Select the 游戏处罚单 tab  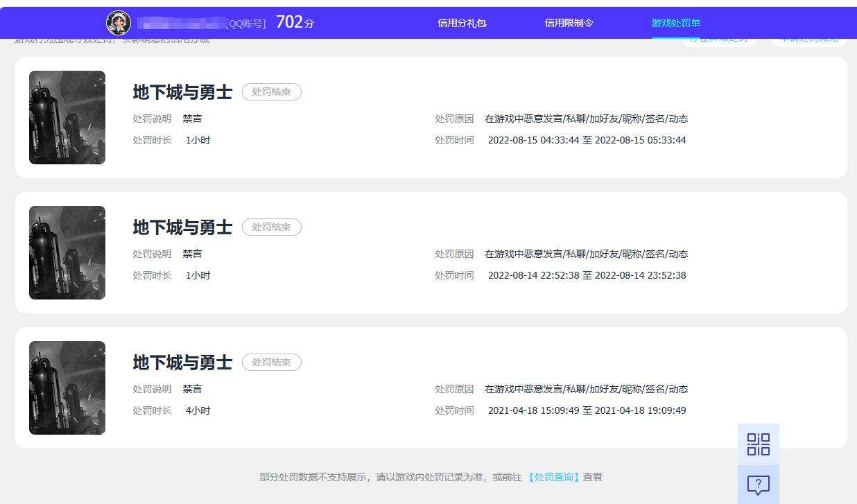click(x=676, y=23)
